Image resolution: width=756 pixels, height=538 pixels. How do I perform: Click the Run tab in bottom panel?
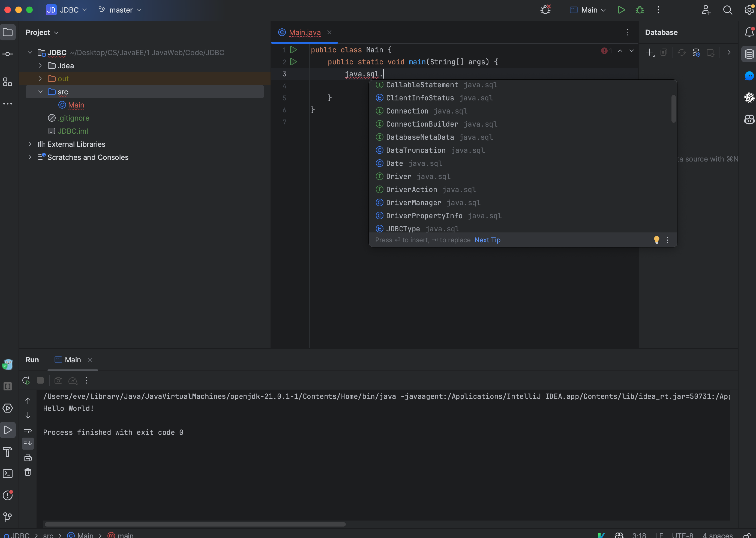(31, 360)
